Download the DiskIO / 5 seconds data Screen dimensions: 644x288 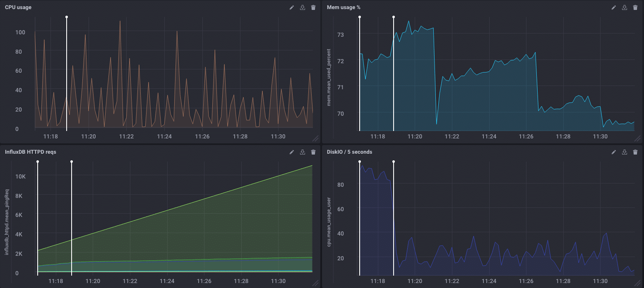[x=625, y=152]
